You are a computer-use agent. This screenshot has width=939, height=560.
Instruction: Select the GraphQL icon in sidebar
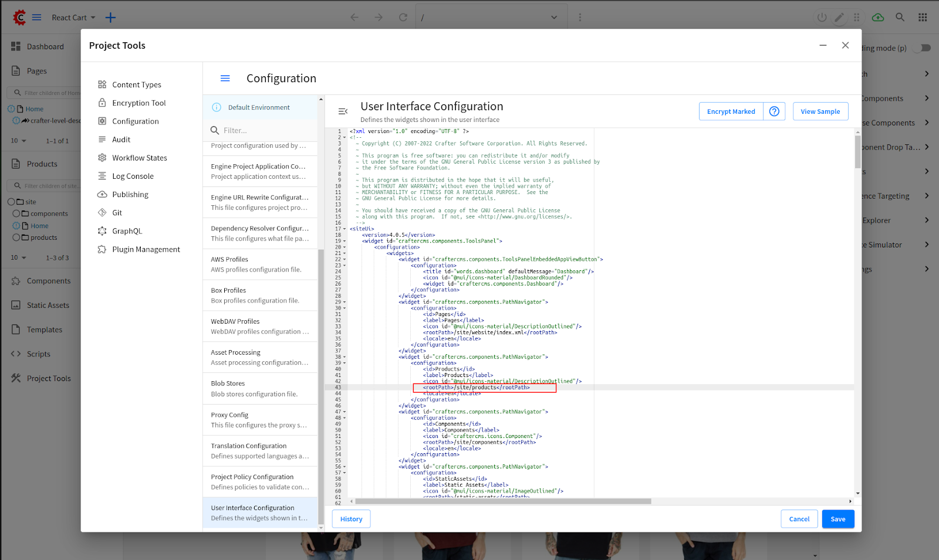[102, 231]
